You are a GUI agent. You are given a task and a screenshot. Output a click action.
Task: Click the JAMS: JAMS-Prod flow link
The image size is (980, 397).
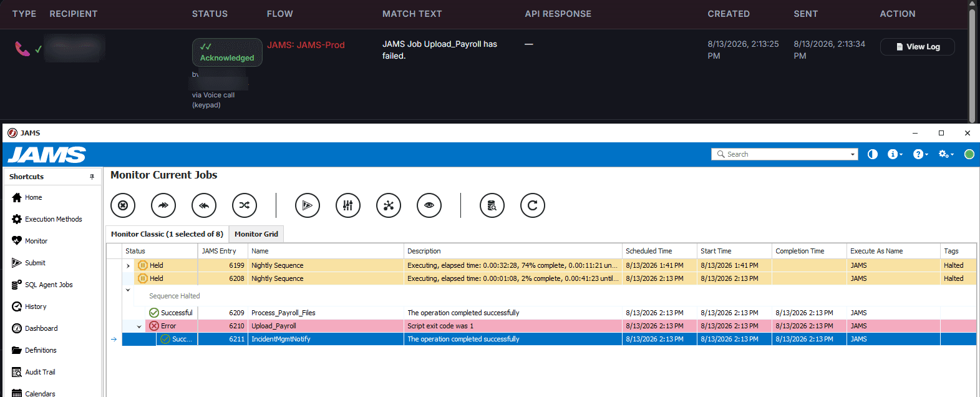pos(306,45)
